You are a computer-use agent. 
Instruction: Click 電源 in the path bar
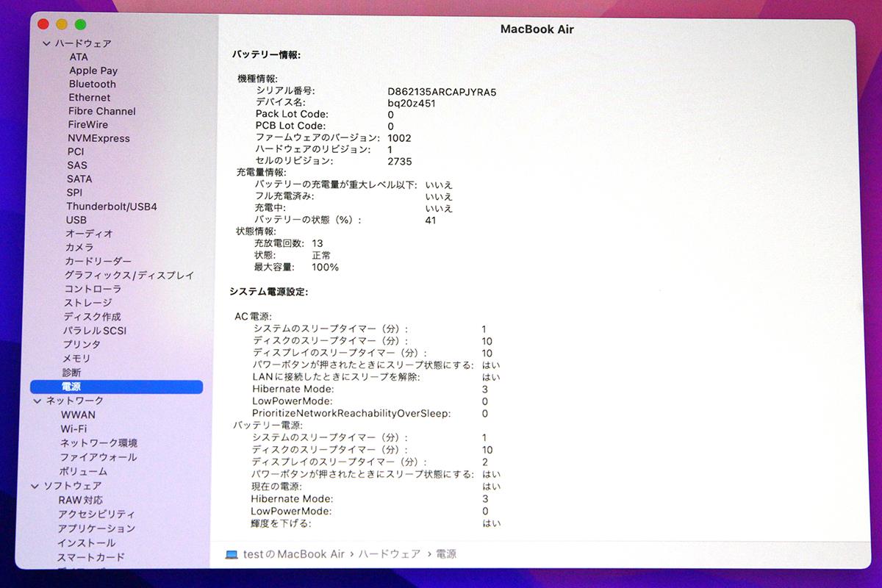446,553
